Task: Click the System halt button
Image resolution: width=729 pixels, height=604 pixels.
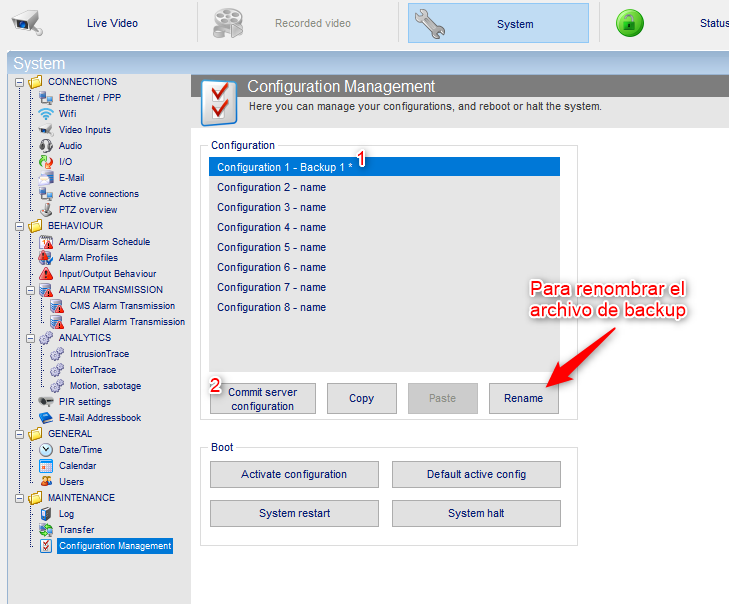Action: (476, 513)
